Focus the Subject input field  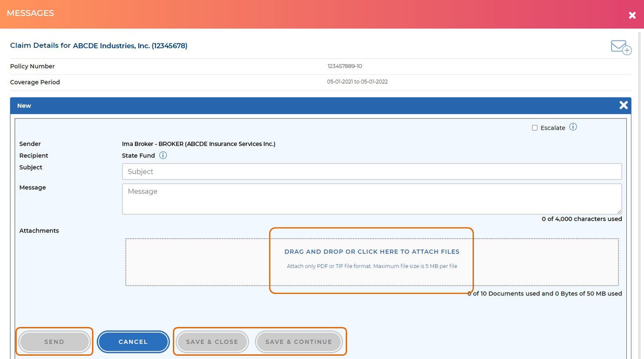[x=371, y=171]
